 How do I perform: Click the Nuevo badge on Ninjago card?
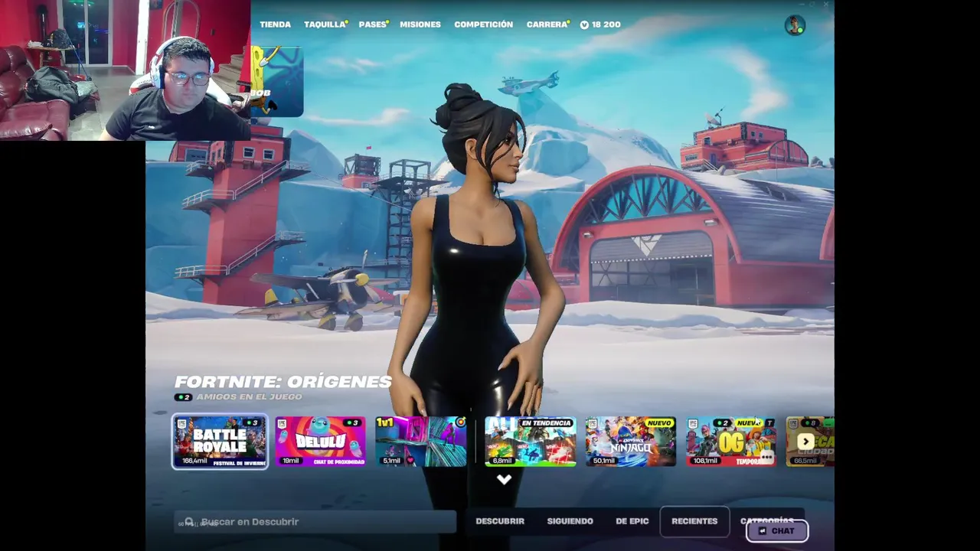tap(658, 422)
